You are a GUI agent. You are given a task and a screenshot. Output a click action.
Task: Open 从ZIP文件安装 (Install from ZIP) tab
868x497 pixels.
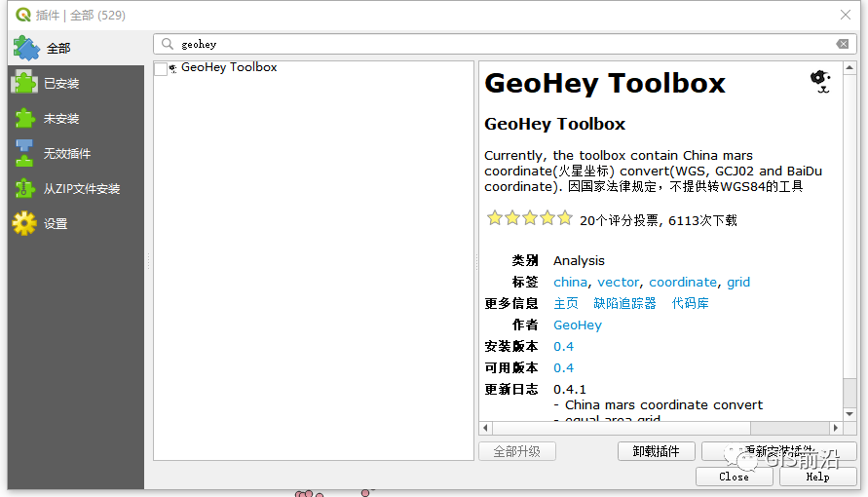coord(76,189)
